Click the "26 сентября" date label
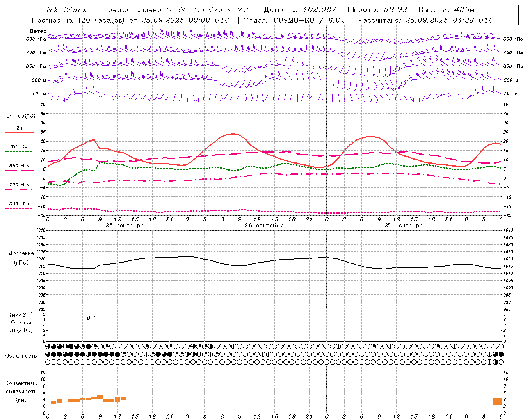The image size is (525, 420). (264, 226)
